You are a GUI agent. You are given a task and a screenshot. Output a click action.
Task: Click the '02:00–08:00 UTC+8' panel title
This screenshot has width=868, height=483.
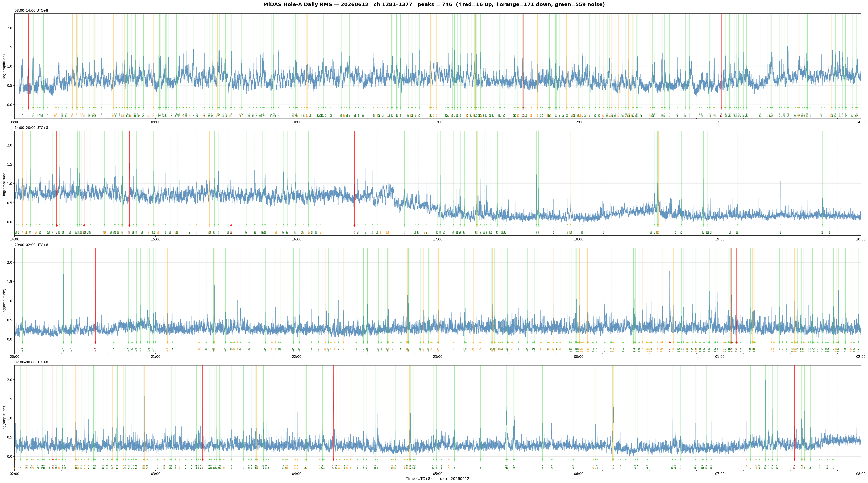point(31,362)
